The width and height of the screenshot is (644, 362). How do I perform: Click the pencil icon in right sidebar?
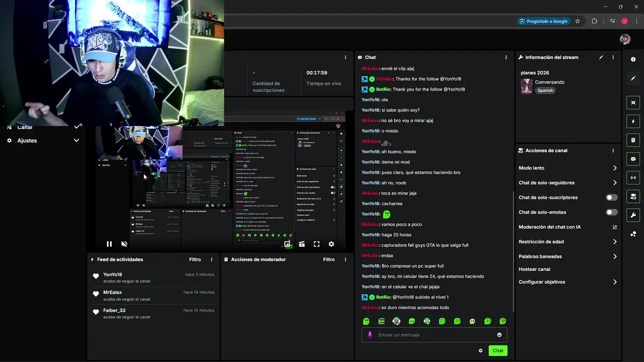(x=633, y=78)
